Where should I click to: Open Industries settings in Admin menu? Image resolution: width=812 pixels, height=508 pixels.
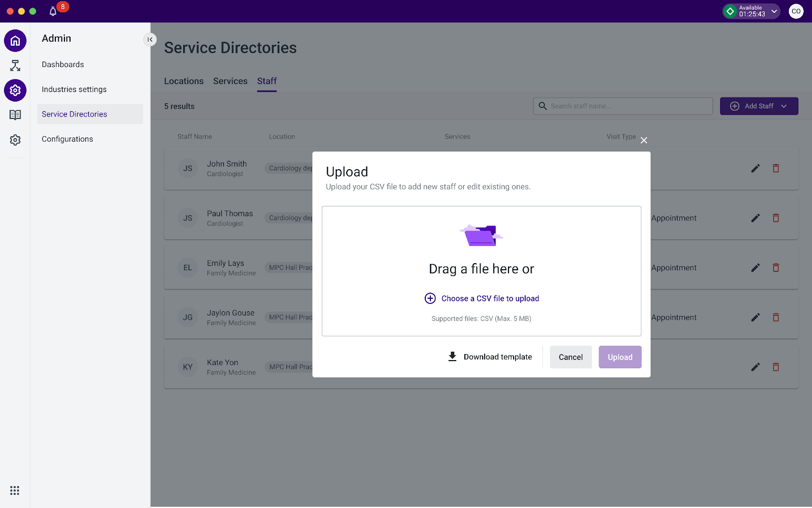tap(74, 89)
